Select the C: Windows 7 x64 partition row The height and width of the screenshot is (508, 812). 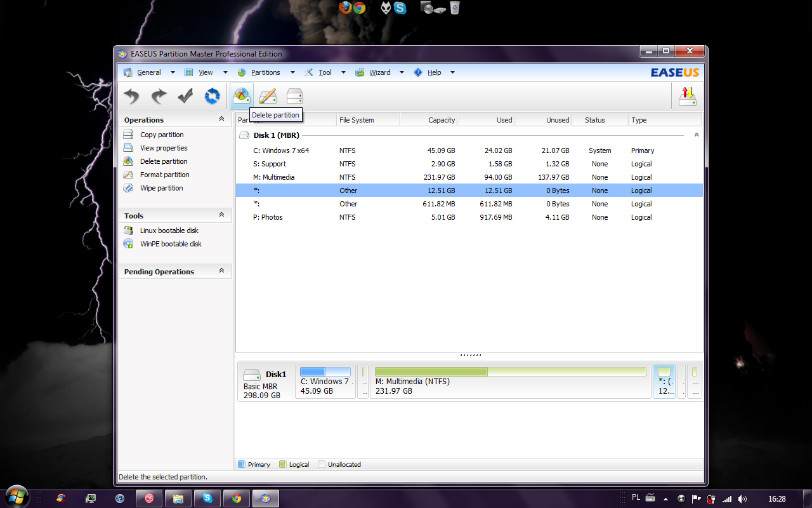[x=469, y=150]
